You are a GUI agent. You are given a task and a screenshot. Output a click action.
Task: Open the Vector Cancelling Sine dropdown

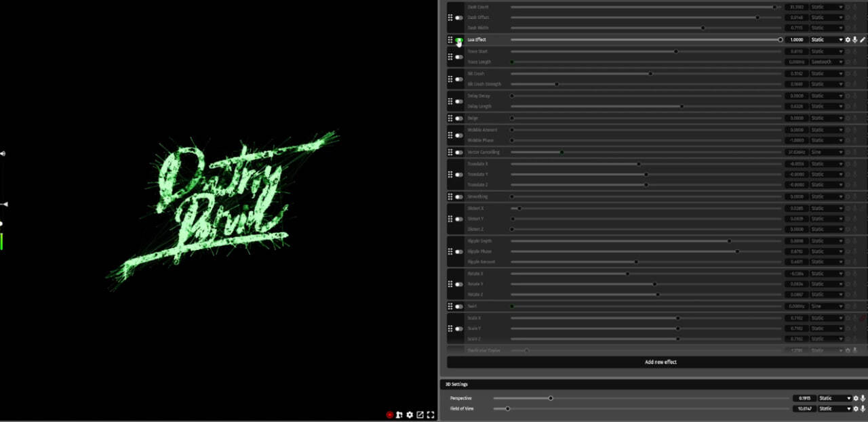click(x=827, y=152)
